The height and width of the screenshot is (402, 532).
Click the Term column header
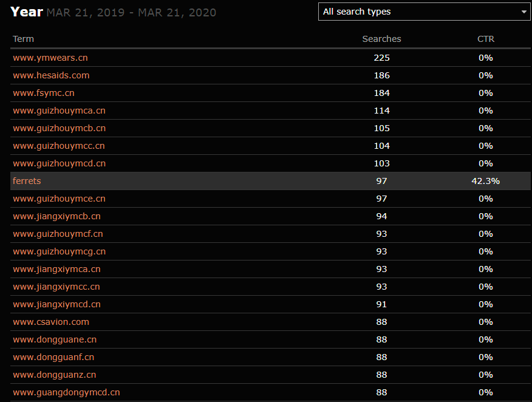point(24,39)
